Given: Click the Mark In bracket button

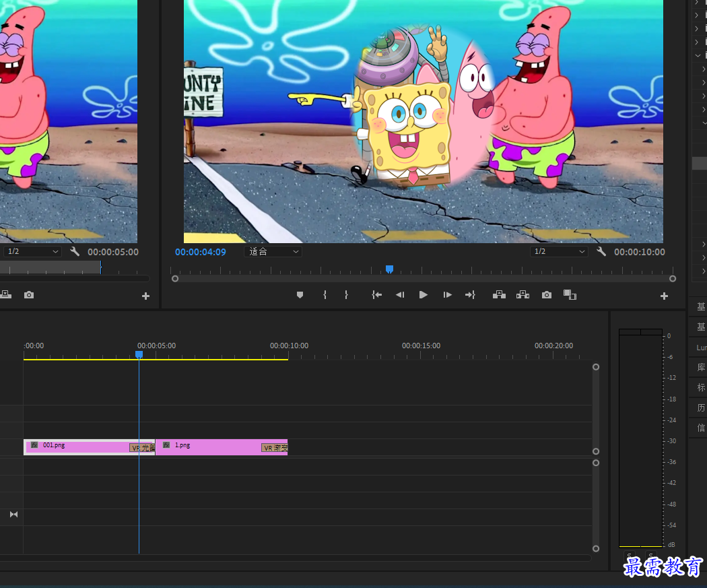Looking at the screenshot, I should click(x=325, y=295).
